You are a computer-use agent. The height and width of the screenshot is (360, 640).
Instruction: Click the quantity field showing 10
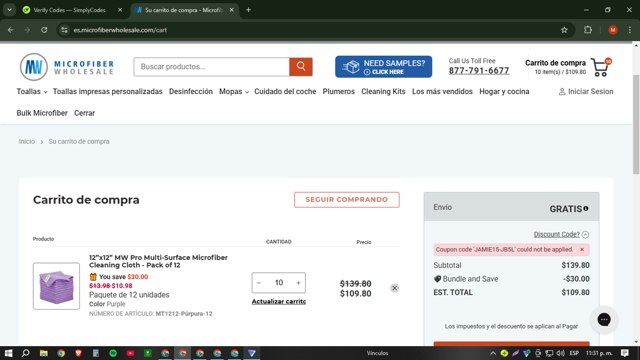[x=279, y=283]
